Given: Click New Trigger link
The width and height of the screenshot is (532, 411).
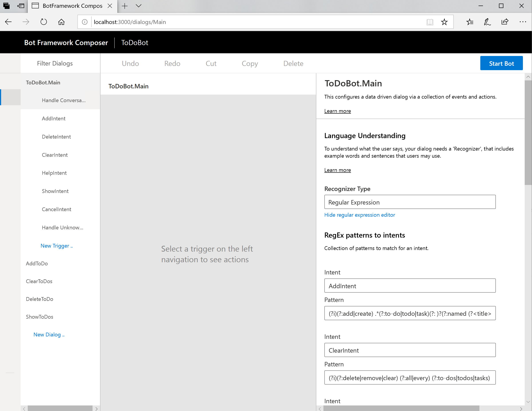Looking at the screenshot, I should 57,246.
